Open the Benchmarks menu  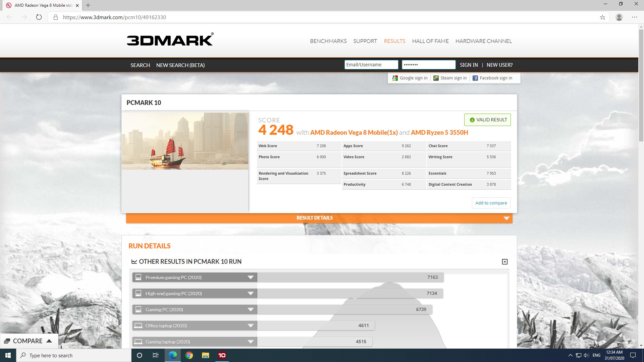click(x=328, y=41)
